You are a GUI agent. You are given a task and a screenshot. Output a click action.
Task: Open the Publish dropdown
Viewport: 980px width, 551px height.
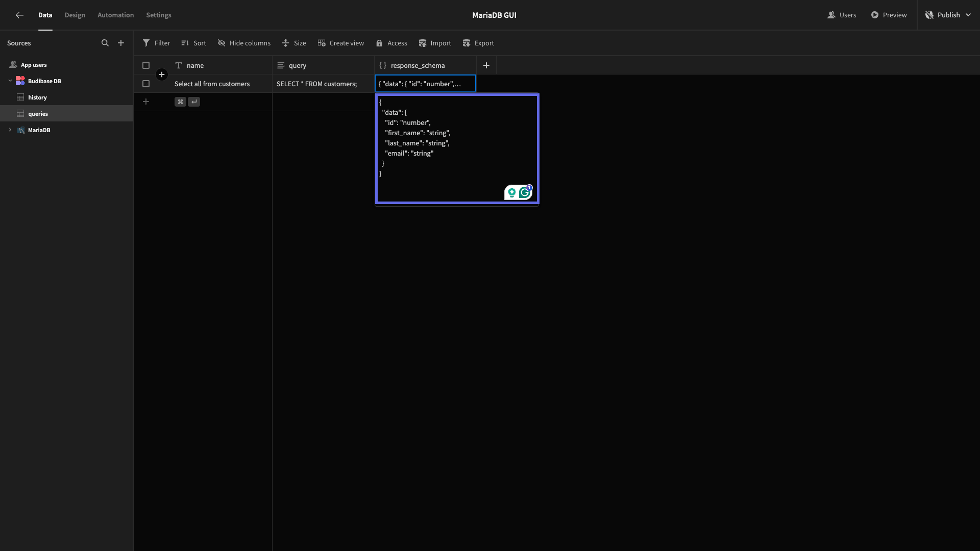pos(948,15)
